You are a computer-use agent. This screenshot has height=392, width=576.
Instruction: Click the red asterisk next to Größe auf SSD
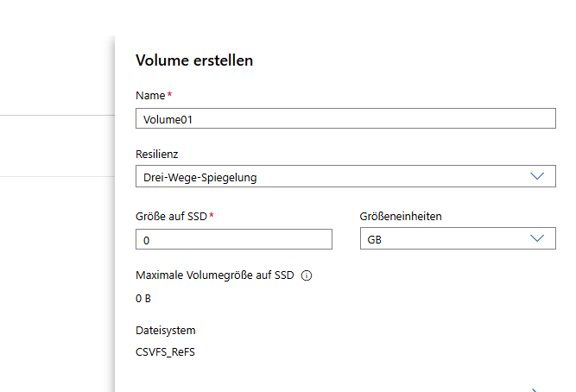[x=212, y=215]
